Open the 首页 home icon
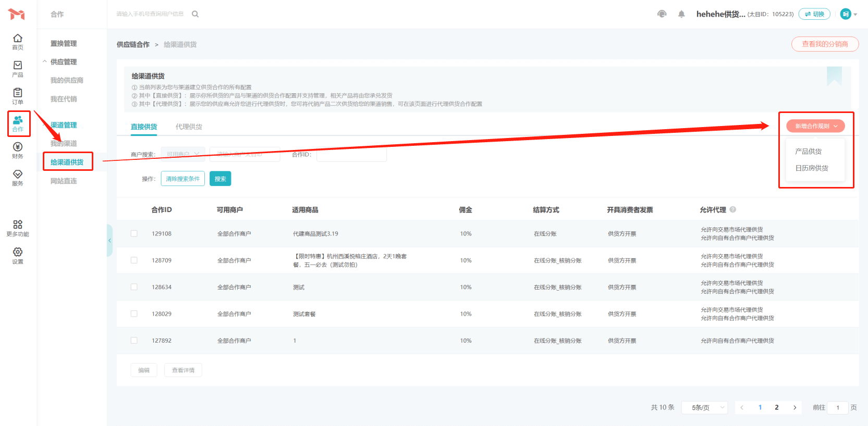 coord(18,42)
